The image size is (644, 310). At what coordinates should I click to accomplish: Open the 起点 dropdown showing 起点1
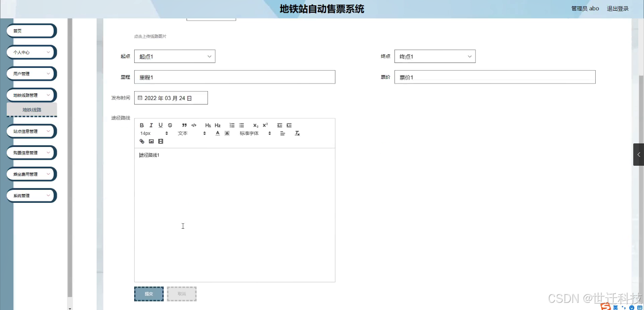[x=174, y=56]
